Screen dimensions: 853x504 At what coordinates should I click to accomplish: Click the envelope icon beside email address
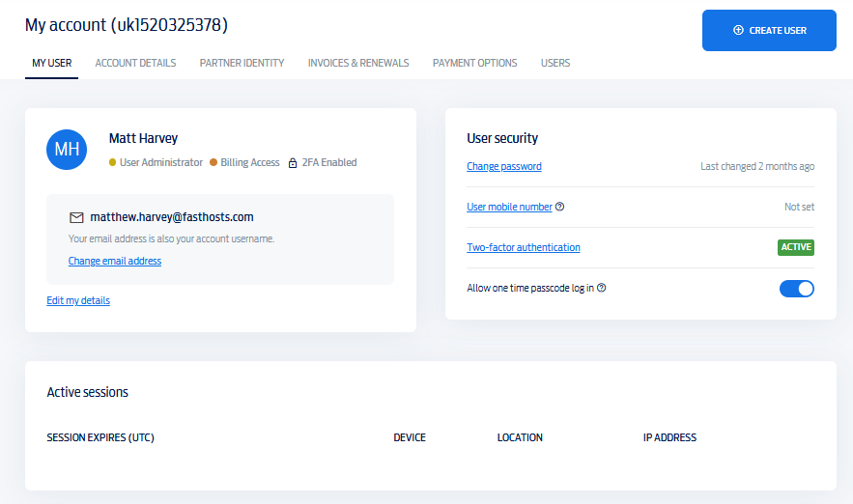pos(76,217)
